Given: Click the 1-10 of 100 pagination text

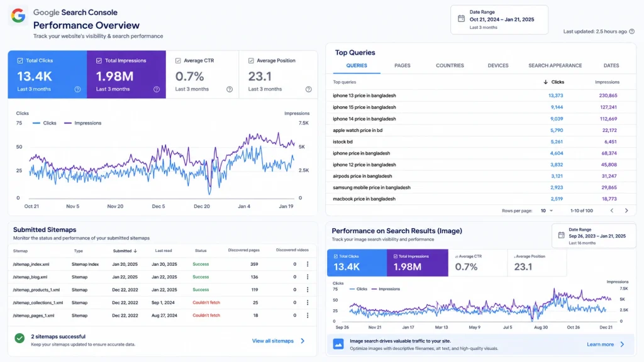Looking at the screenshot, I should 582,211.
